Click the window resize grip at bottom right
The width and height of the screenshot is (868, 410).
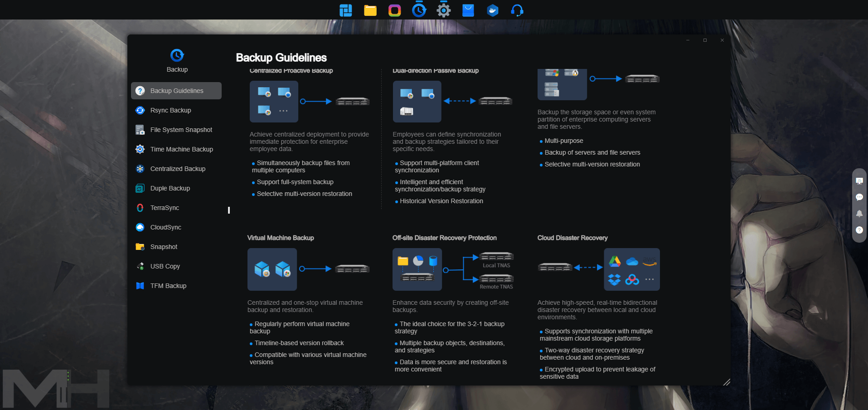pos(726,382)
